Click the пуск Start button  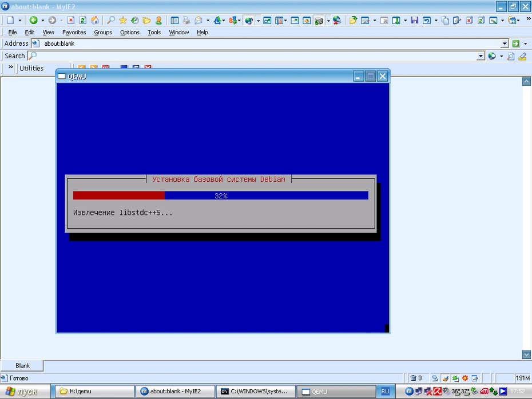(25, 391)
